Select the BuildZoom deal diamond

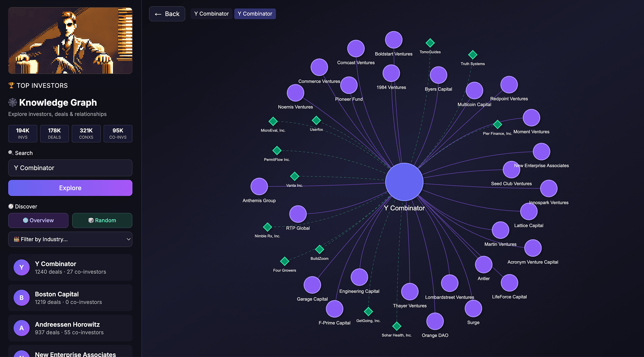[x=319, y=249]
